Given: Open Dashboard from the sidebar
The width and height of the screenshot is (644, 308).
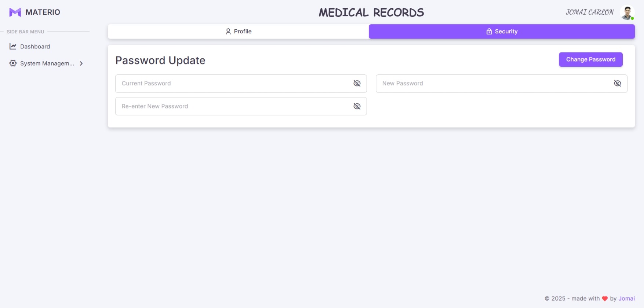Looking at the screenshot, I should click(35, 47).
